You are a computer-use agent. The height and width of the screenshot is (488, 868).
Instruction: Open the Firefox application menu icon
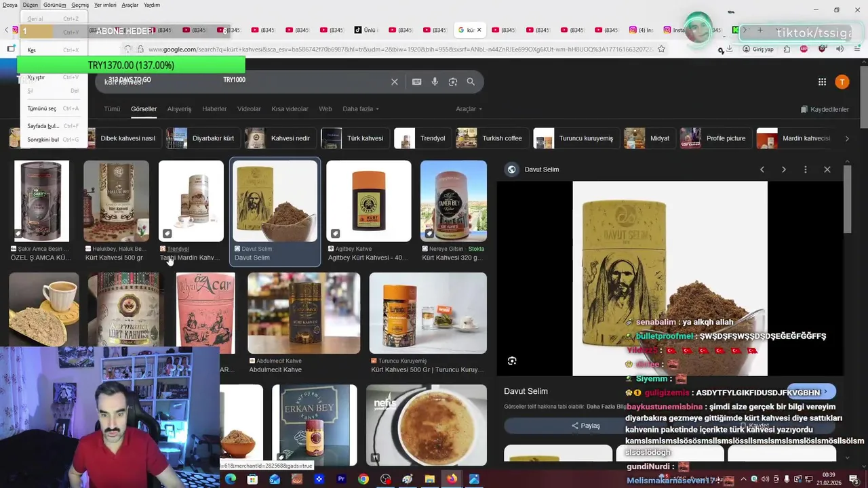856,49
